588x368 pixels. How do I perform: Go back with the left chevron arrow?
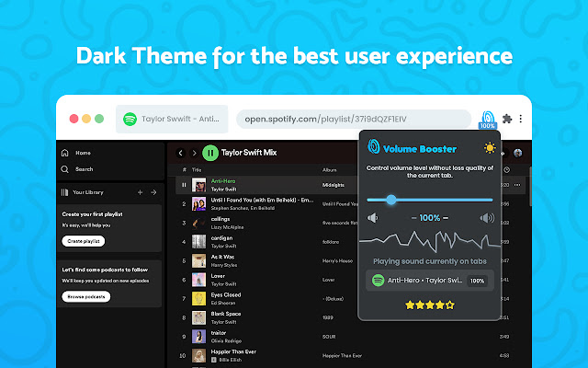coord(181,153)
